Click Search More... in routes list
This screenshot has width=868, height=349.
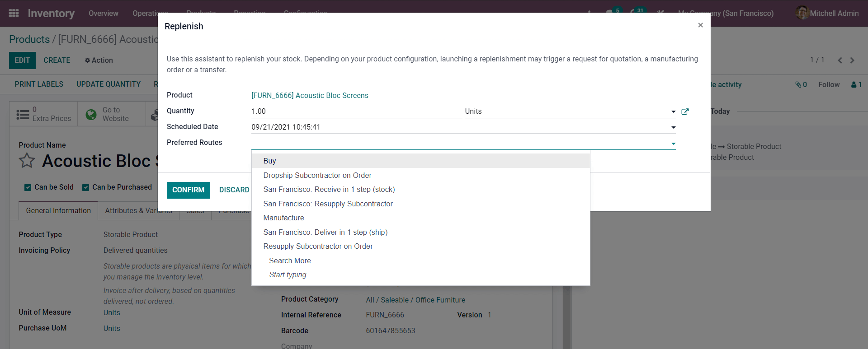[421, 261]
